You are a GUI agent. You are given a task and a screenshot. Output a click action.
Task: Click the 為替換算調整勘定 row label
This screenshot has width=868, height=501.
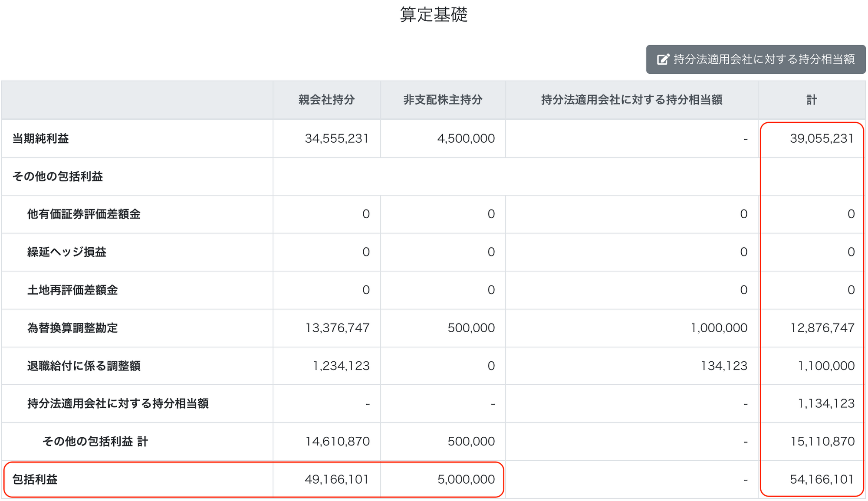pyautogui.click(x=72, y=328)
